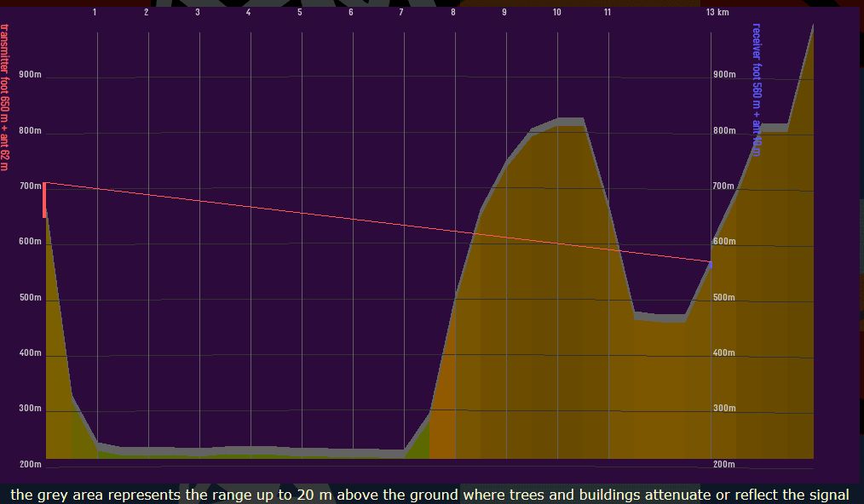864x504 pixels.
Task: Click '300m' on the transmitter-side axis
Action: [x=31, y=408]
